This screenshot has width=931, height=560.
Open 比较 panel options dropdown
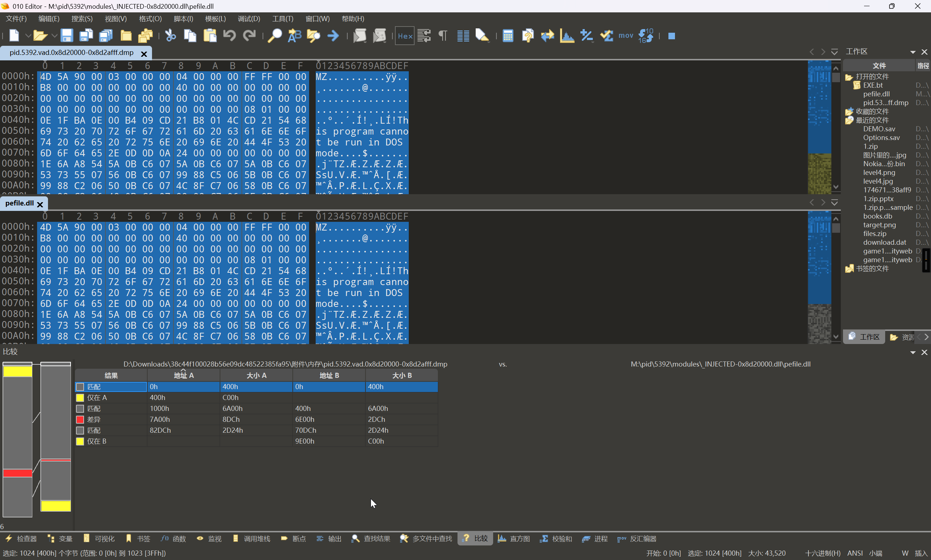(913, 352)
